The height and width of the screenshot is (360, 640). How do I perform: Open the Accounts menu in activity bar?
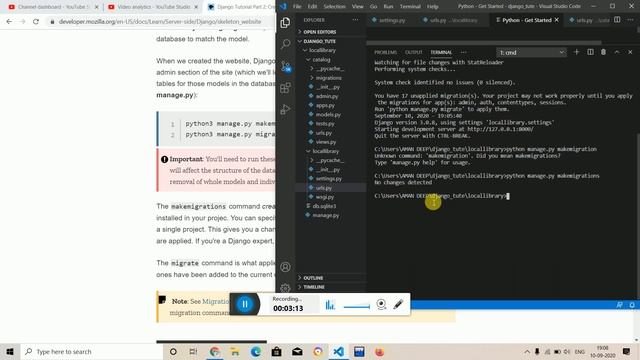(285, 267)
